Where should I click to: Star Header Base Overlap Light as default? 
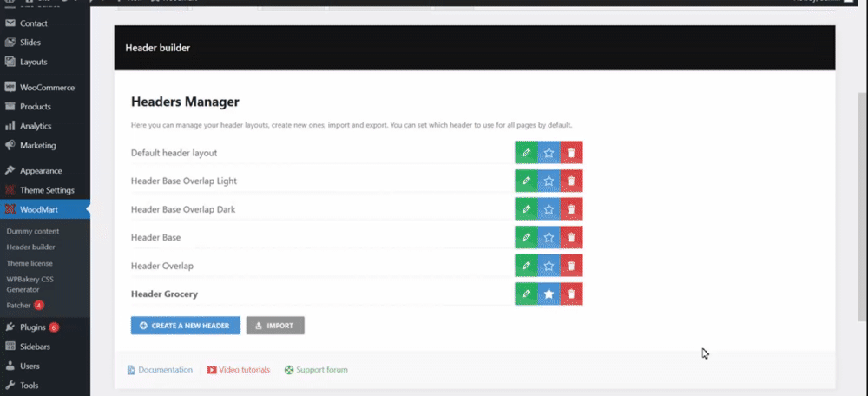pos(549,181)
